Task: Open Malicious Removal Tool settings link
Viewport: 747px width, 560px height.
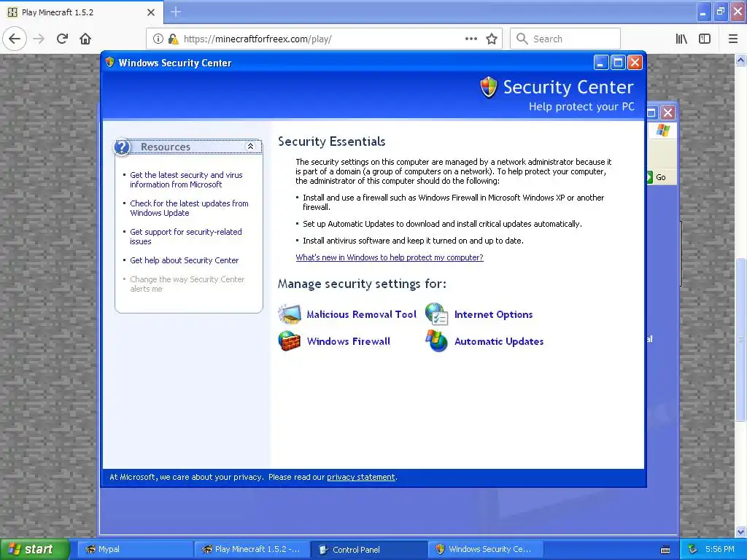Action: (x=362, y=314)
